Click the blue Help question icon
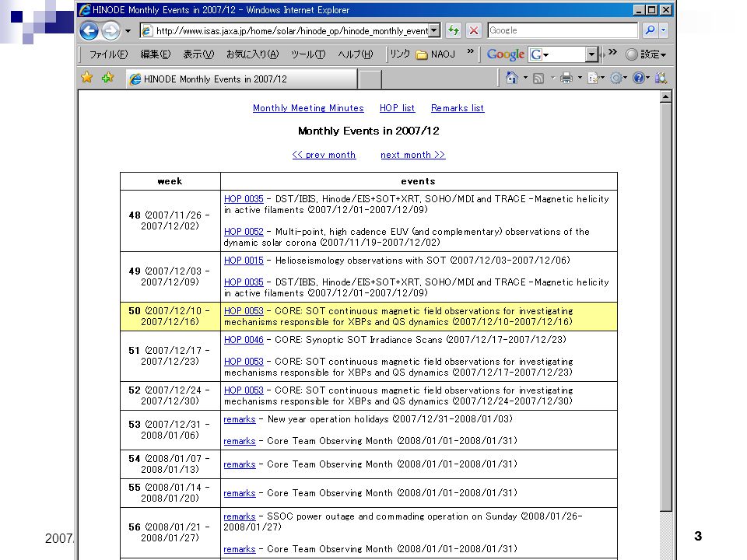Screen dimensions: 747x560 640,78
